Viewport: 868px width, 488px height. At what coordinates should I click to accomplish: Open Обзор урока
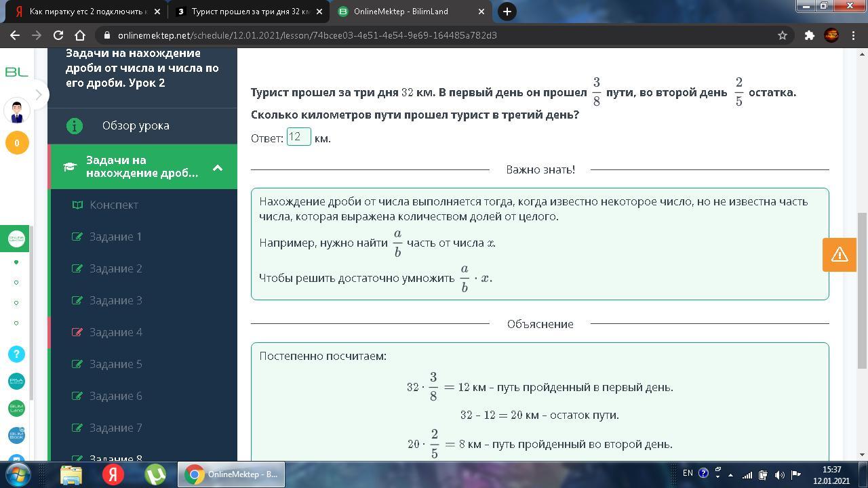point(136,125)
